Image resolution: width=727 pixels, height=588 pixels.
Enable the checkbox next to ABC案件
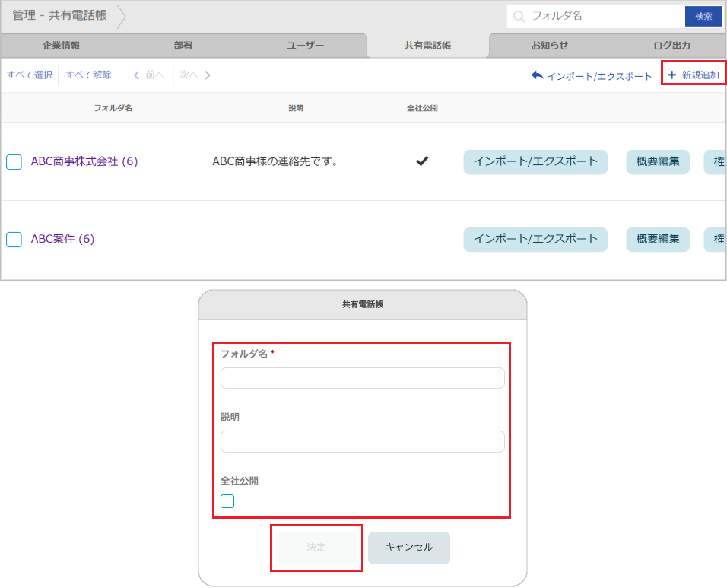coord(13,240)
